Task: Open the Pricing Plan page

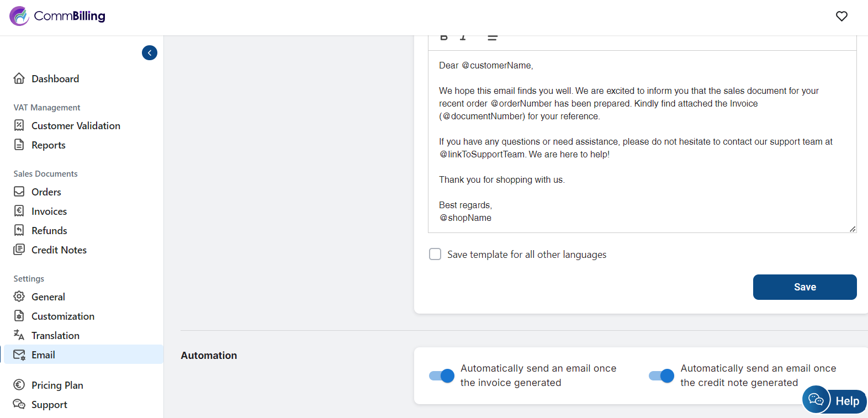Action: [x=57, y=385]
